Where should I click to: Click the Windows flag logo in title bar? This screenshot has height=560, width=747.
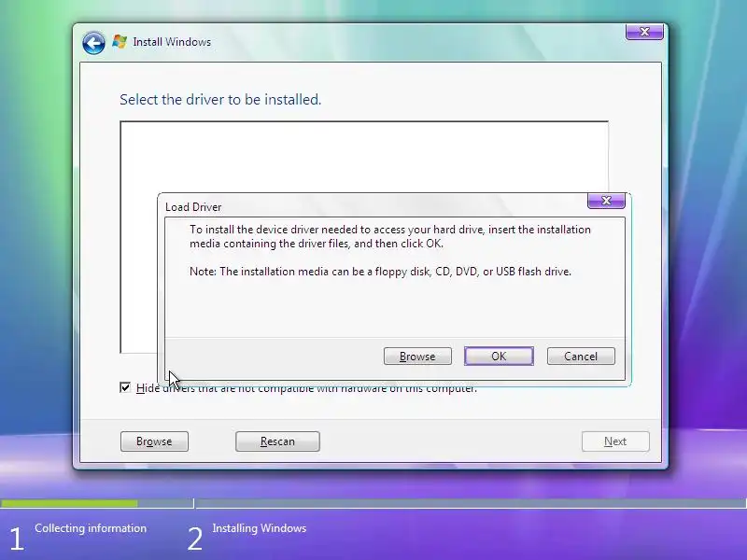120,42
